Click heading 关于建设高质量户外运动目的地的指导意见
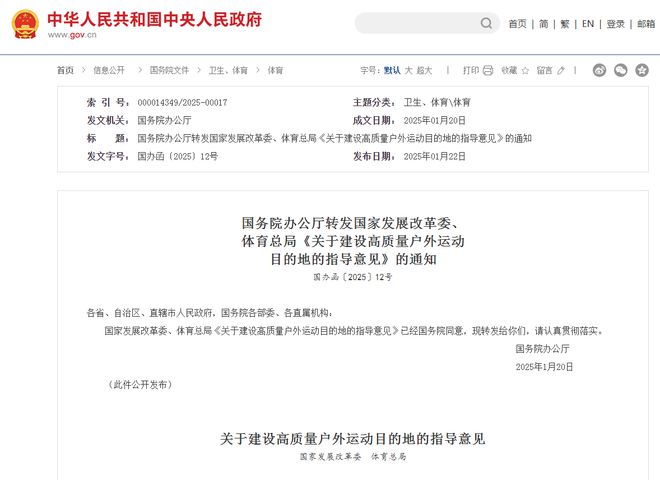 coord(353,439)
